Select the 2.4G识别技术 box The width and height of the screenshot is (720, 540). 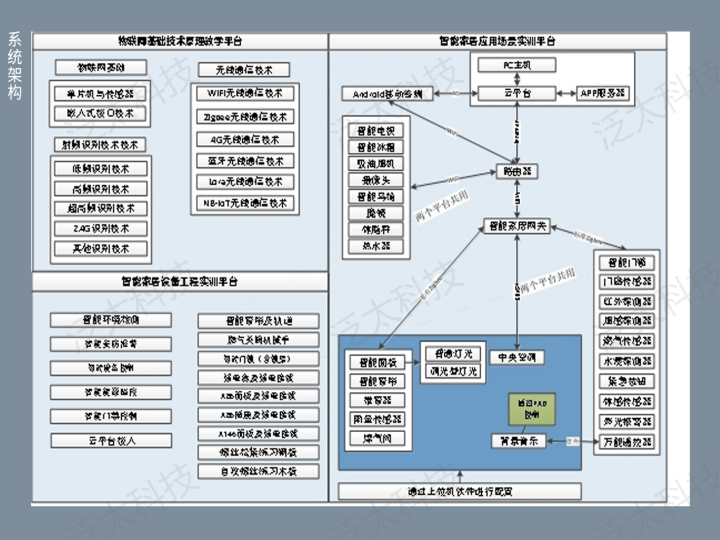pos(102,228)
